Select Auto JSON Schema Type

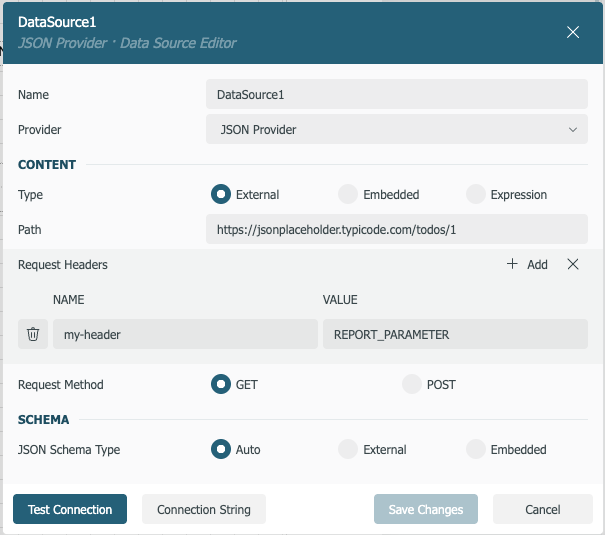coord(221,450)
